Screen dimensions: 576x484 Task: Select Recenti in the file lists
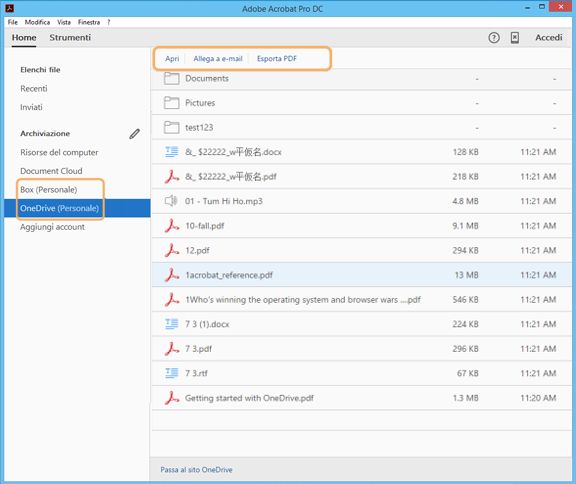tap(34, 89)
